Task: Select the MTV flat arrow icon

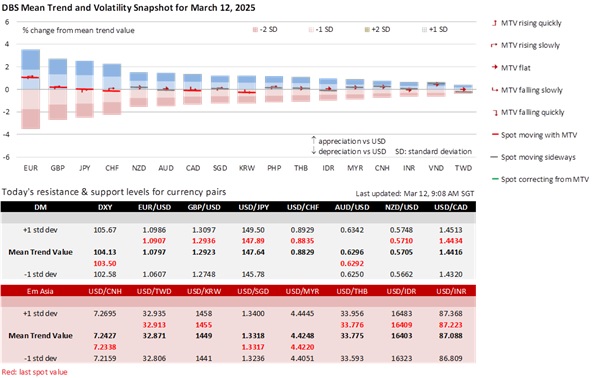Action: point(494,68)
